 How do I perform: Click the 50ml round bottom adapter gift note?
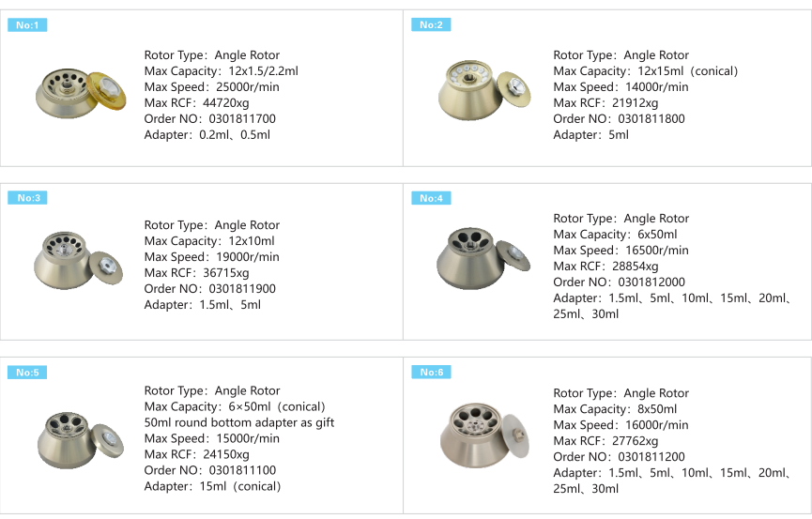[238, 422]
